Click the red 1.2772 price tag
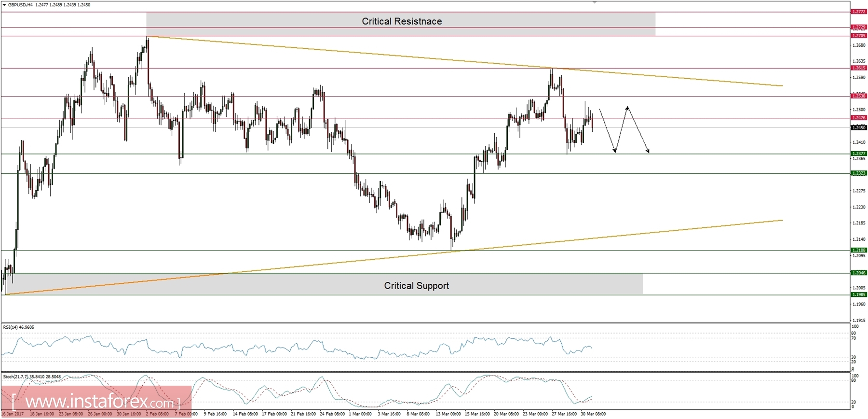 pyautogui.click(x=858, y=12)
